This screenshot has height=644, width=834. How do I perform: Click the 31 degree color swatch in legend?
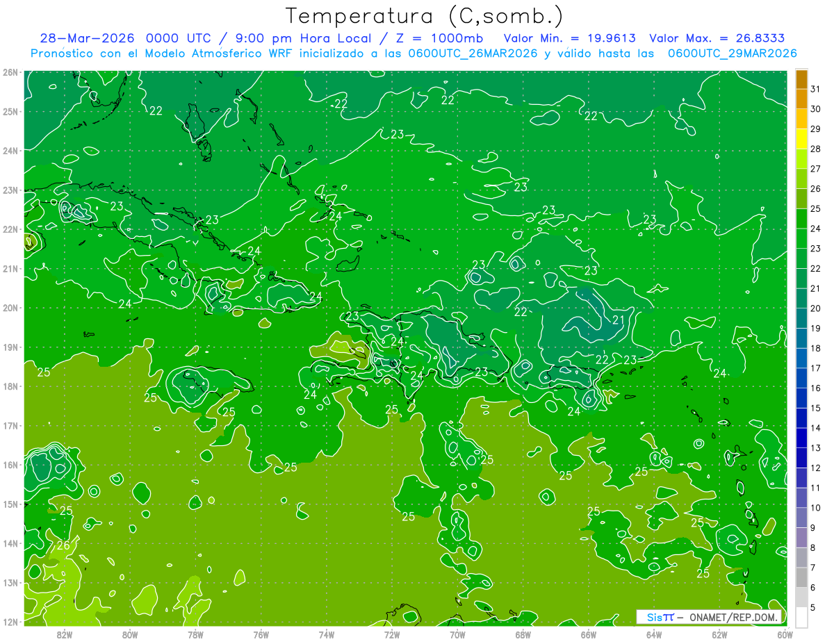click(x=801, y=80)
